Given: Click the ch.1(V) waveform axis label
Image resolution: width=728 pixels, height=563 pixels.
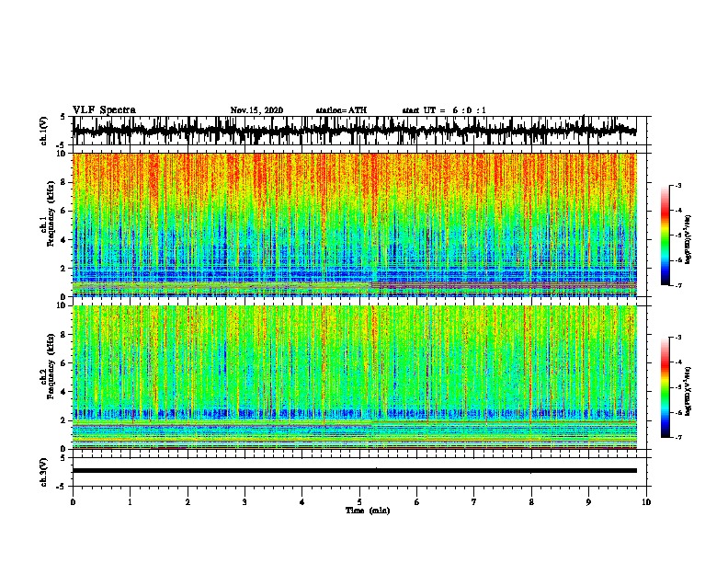Looking at the screenshot, I should pos(43,131).
